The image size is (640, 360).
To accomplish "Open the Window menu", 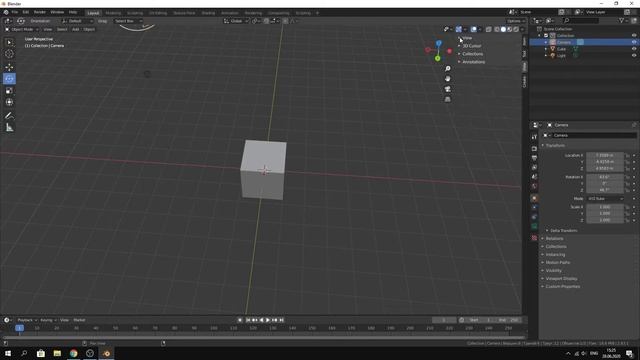I will pyautogui.click(x=57, y=12).
